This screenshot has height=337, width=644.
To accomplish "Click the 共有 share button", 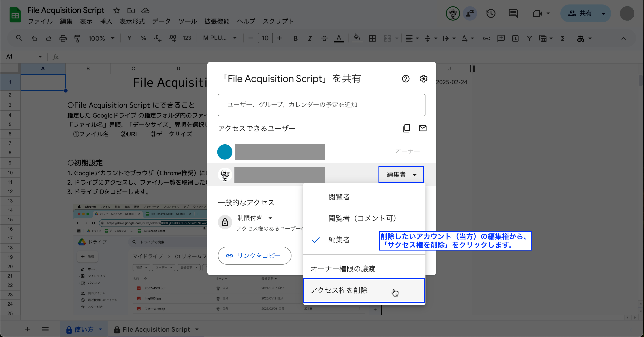I will pyautogui.click(x=578, y=13).
